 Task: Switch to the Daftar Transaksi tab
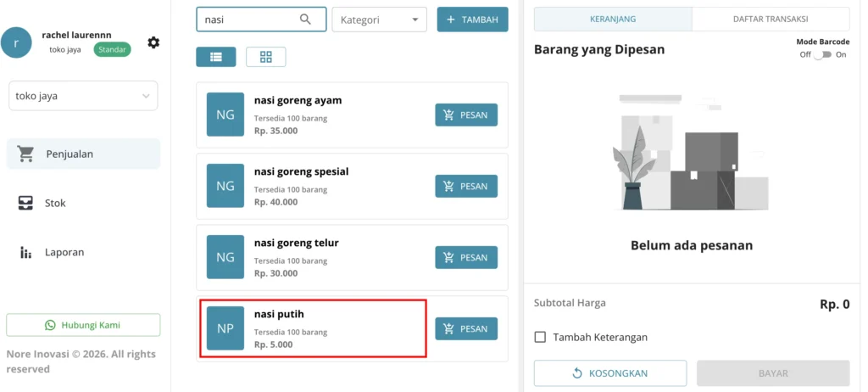(771, 19)
